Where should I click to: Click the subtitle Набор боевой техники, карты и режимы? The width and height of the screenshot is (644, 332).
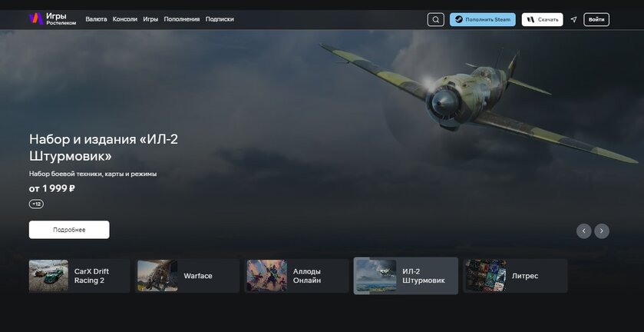point(93,174)
